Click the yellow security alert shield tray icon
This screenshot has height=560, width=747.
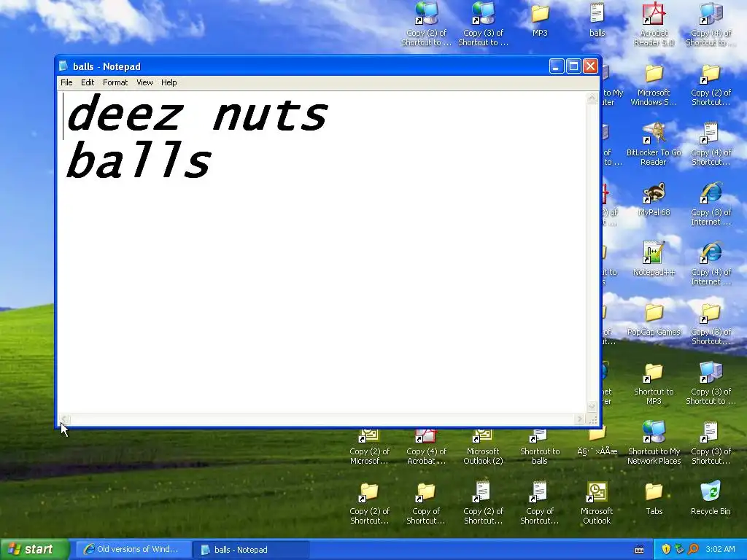[666, 550]
